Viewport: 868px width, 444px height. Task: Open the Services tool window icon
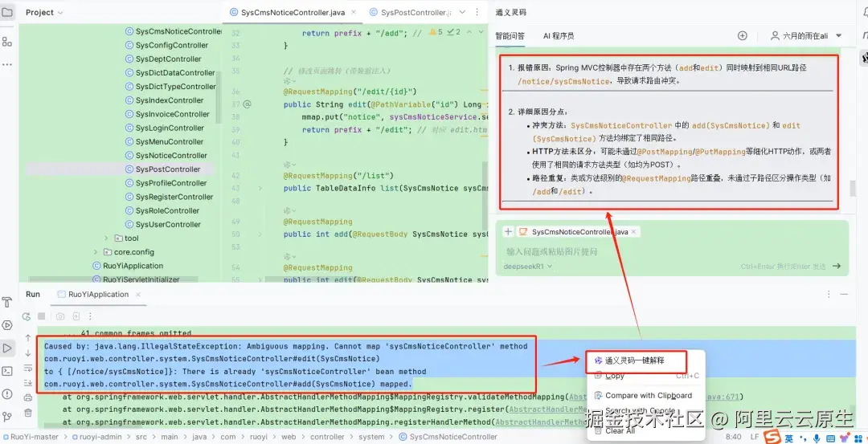(7, 325)
